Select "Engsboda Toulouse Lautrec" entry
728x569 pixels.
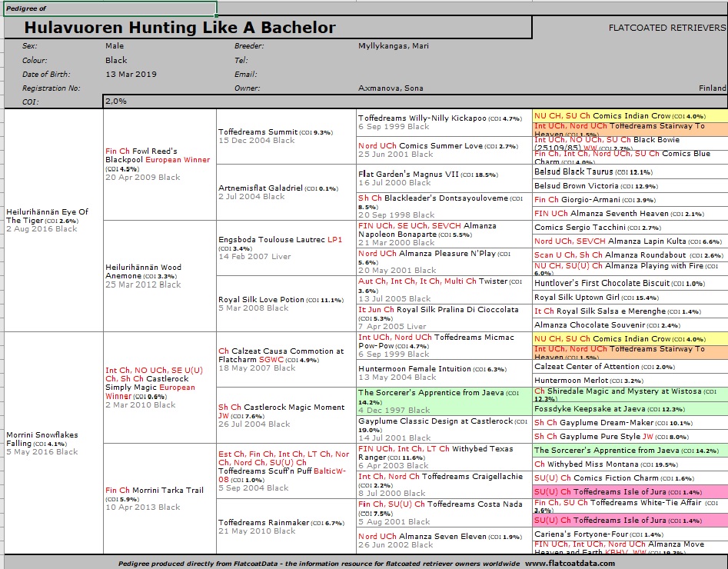click(x=286, y=248)
